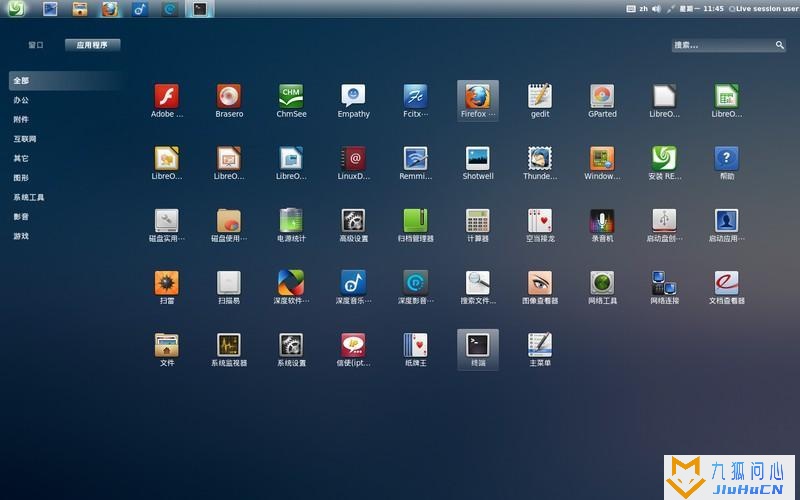Launch Brasero disc burner

229,101
